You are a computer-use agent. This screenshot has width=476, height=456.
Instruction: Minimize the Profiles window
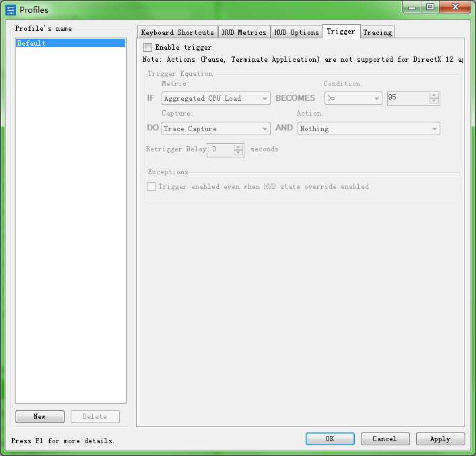tap(412, 7)
